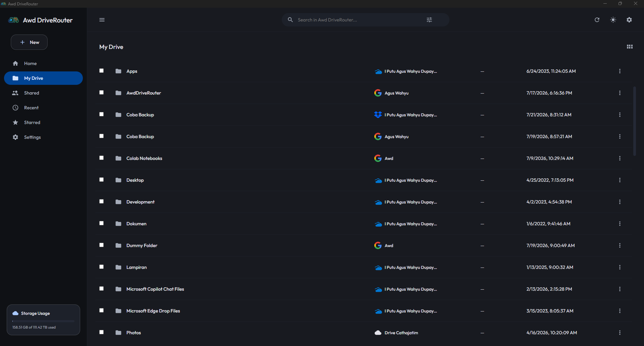The width and height of the screenshot is (644, 346).
Task: Open the Microsoft Edge Drop Files folder
Action: coord(153,311)
